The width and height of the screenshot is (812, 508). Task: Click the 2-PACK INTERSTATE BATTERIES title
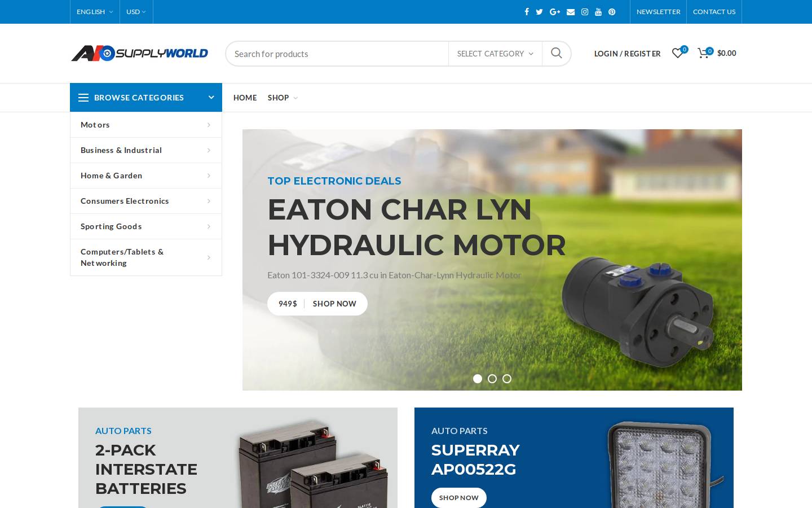pos(146,469)
